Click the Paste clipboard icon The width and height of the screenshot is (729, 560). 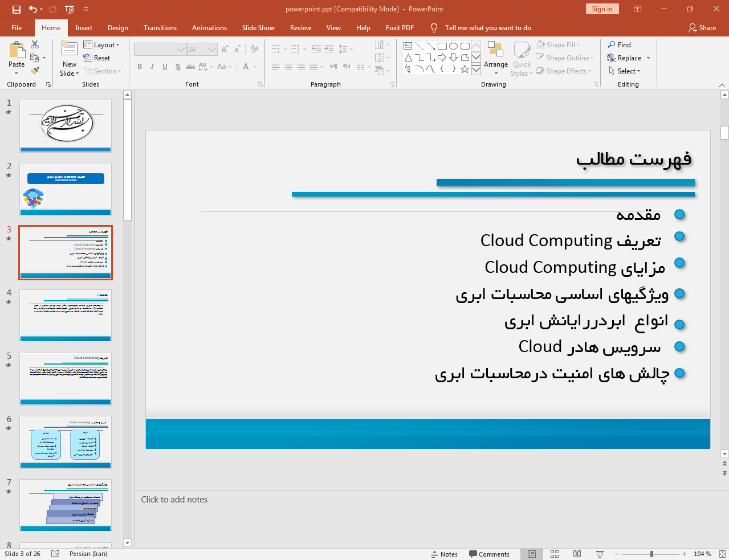pos(17,50)
